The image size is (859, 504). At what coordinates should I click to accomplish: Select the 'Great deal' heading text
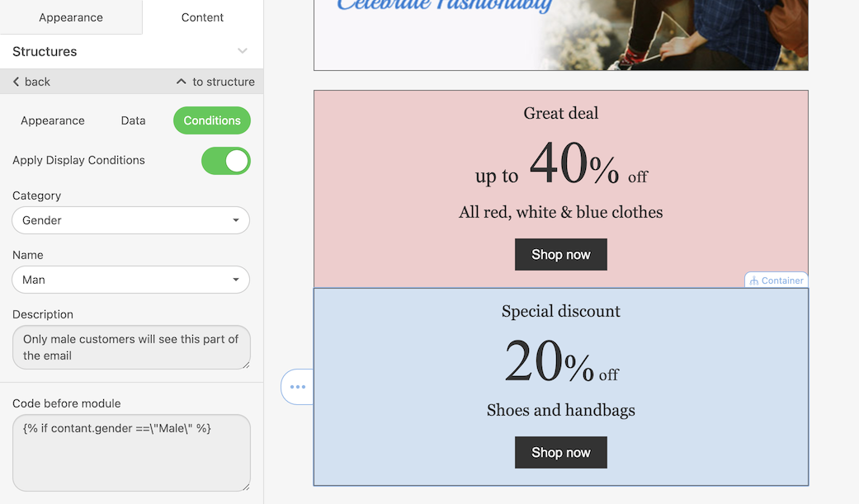561,113
